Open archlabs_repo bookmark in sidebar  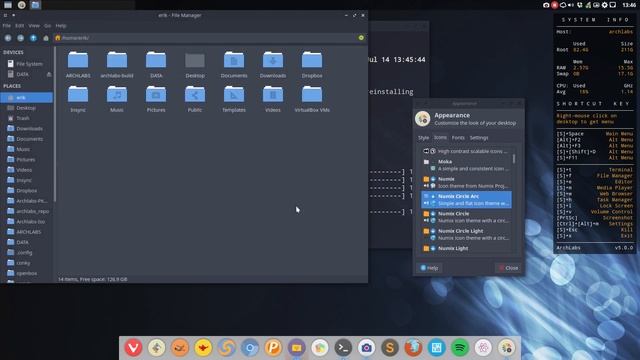pyautogui.click(x=27, y=211)
